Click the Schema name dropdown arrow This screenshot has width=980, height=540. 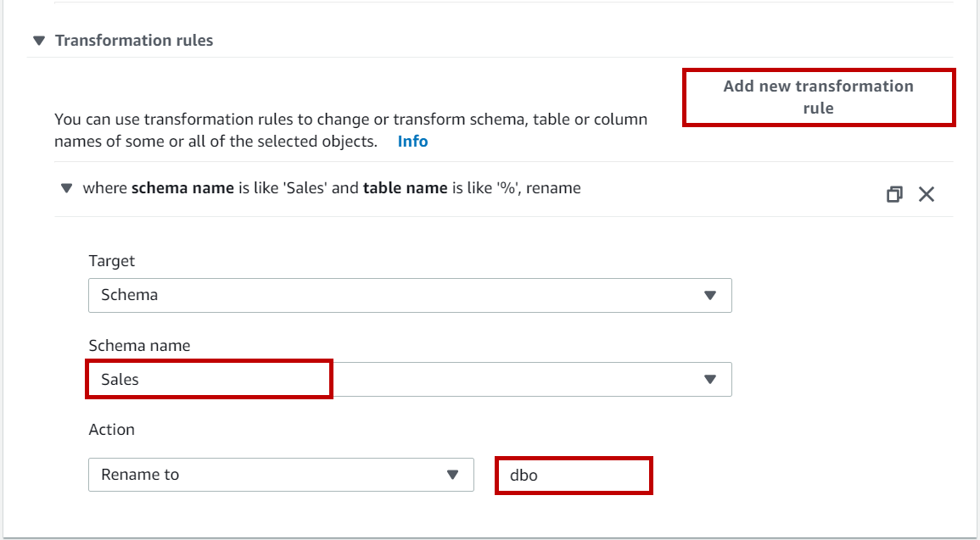coord(710,380)
